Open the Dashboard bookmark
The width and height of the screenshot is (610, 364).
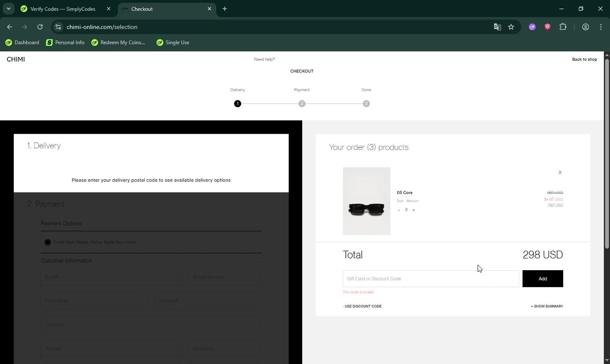[22, 42]
